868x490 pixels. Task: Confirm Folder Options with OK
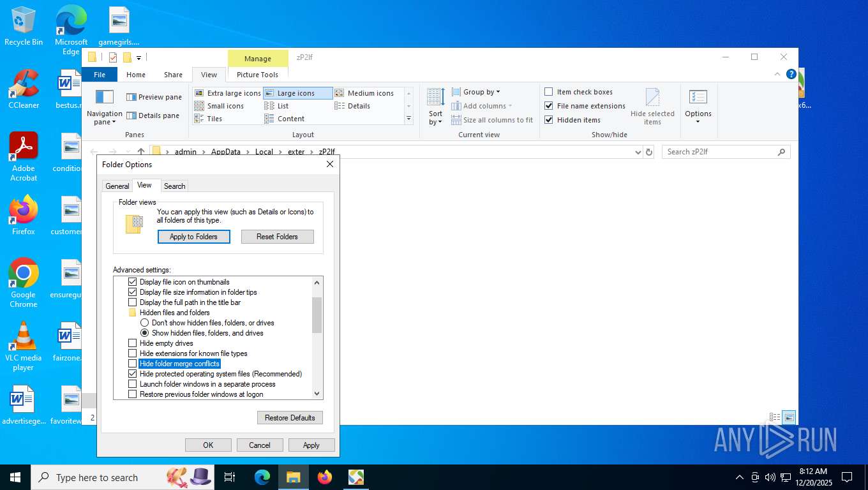pyautogui.click(x=208, y=445)
